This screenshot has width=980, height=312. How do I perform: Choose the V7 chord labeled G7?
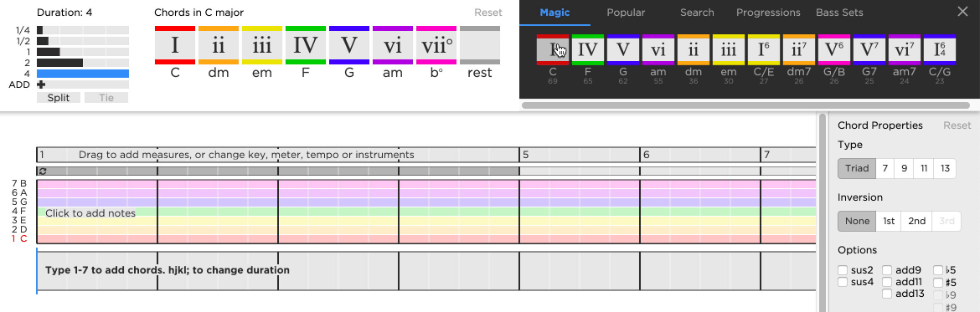[x=869, y=50]
